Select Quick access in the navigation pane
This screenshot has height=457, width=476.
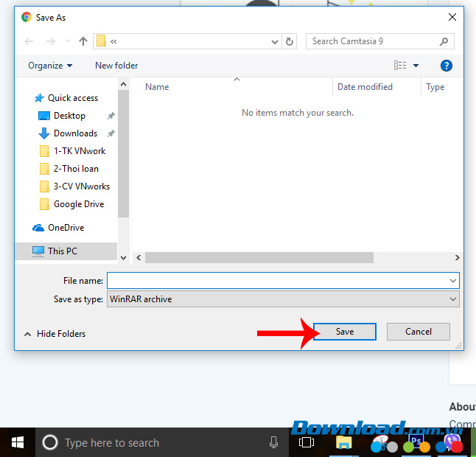point(66,98)
